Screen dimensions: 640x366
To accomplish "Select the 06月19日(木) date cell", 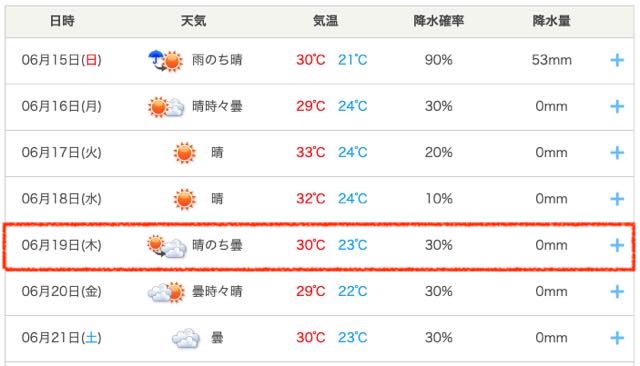I will (x=62, y=245).
